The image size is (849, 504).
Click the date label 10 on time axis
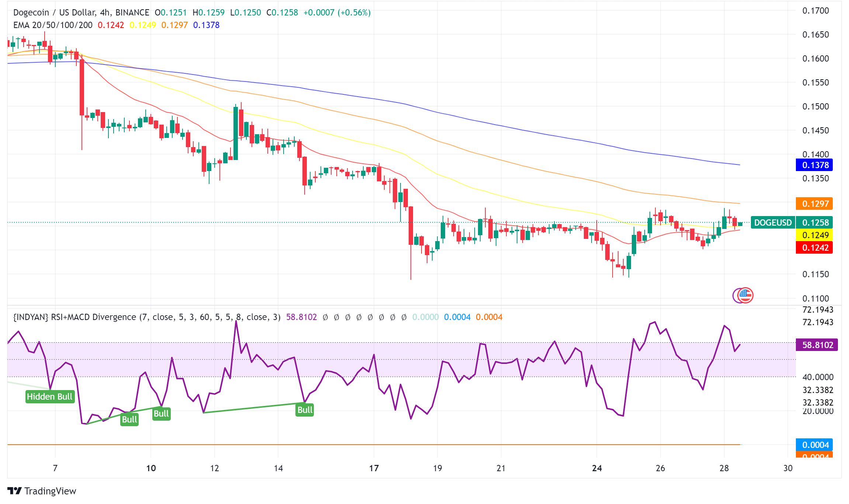tap(151, 468)
